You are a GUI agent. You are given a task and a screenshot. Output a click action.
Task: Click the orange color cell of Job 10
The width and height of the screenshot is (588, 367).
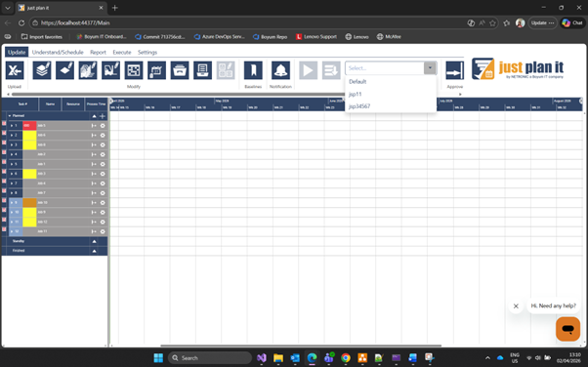point(29,202)
